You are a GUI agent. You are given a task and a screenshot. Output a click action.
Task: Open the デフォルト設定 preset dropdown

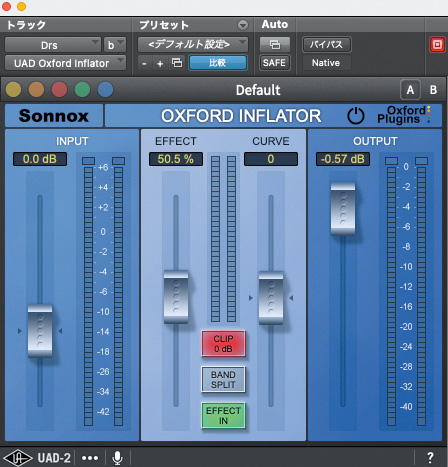(193, 44)
